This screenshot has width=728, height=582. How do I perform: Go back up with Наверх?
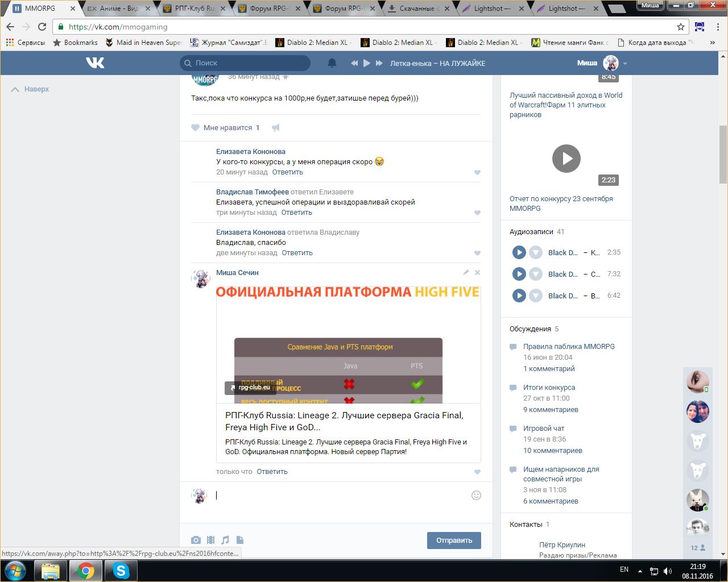(30, 89)
